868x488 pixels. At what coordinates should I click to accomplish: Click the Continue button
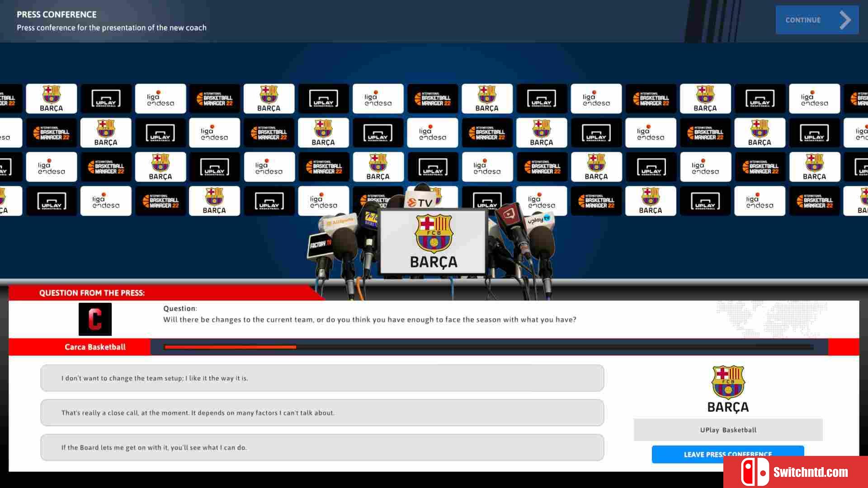pyautogui.click(x=817, y=20)
